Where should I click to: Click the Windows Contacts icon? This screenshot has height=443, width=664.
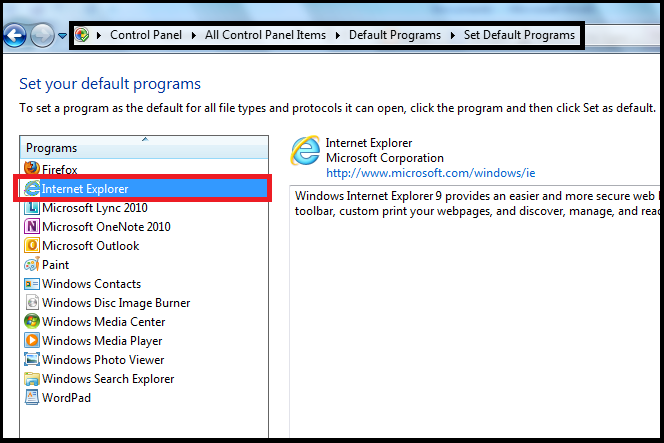32,284
